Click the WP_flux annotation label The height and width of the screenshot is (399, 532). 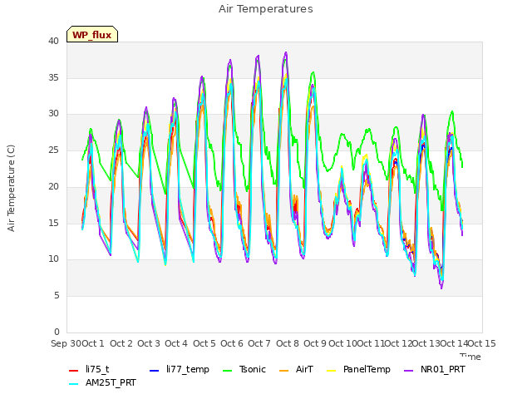(x=92, y=34)
